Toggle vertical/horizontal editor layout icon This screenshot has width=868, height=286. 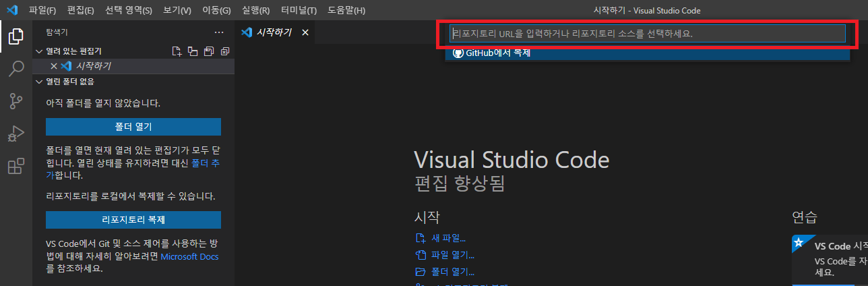click(193, 51)
